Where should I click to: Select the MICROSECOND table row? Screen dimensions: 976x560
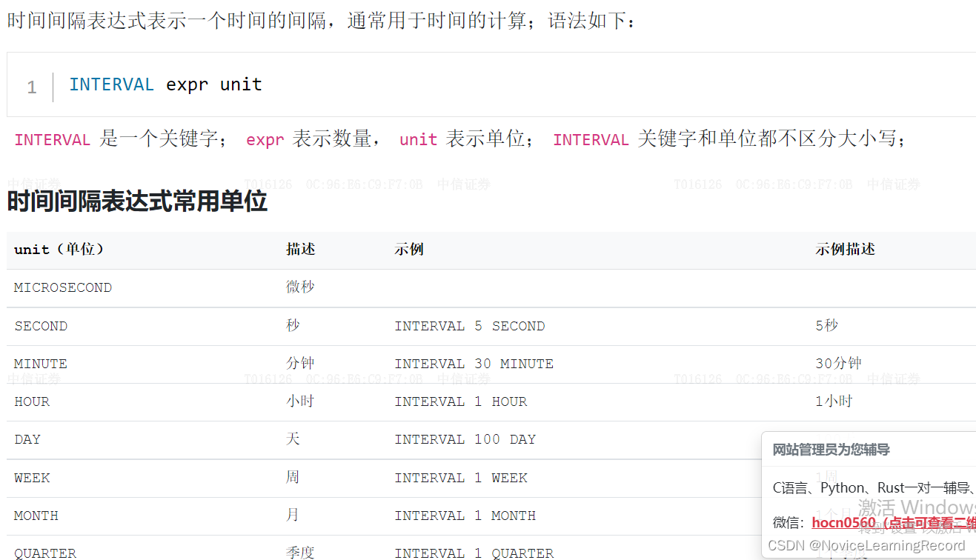tap(62, 287)
